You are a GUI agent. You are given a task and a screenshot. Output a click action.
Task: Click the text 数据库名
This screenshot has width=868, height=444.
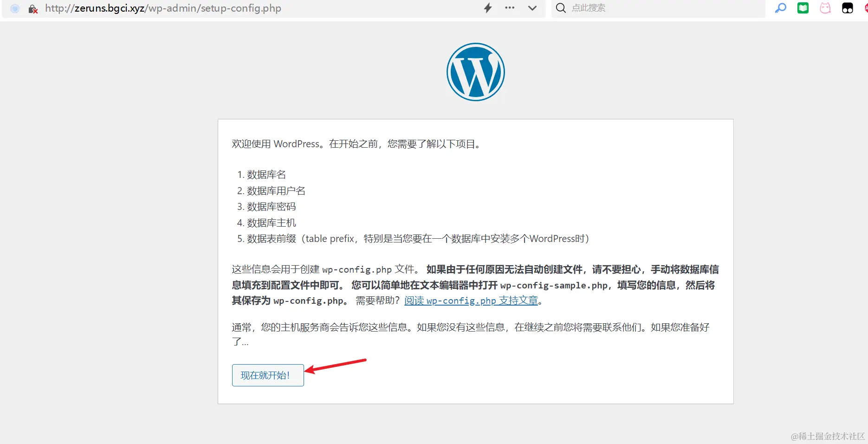click(266, 175)
